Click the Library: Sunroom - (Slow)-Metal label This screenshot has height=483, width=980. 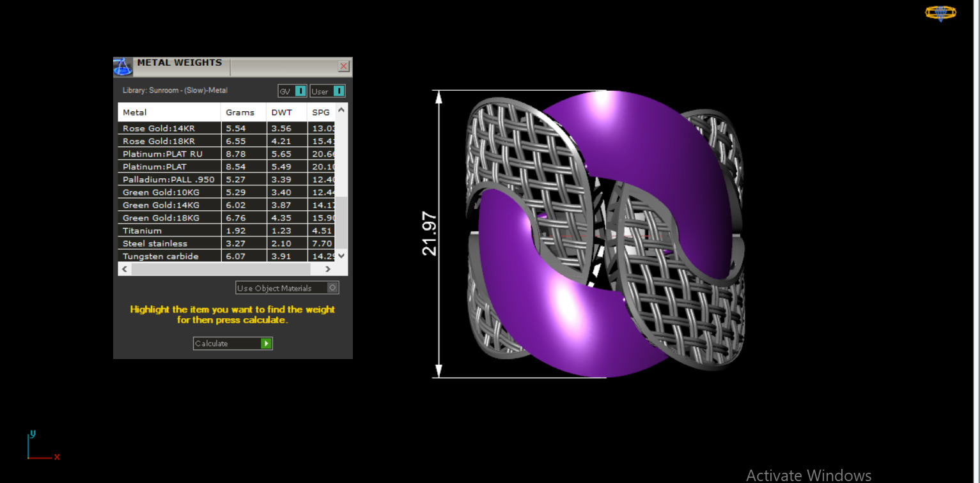click(175, 91)
